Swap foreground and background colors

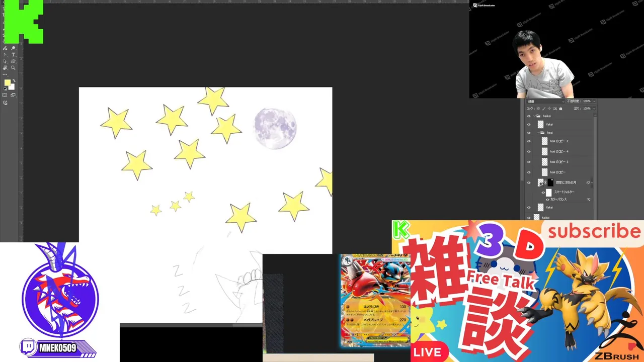click(14, 80)
